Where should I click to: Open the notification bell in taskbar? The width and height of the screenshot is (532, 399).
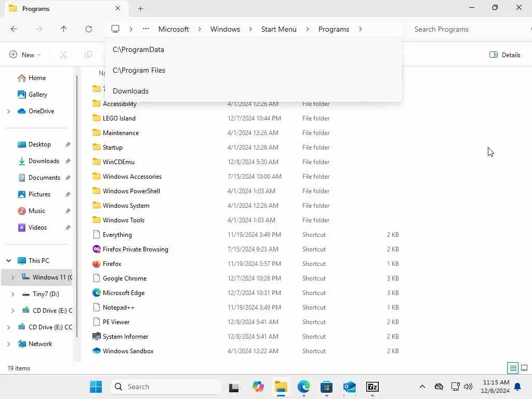[518, 387]
